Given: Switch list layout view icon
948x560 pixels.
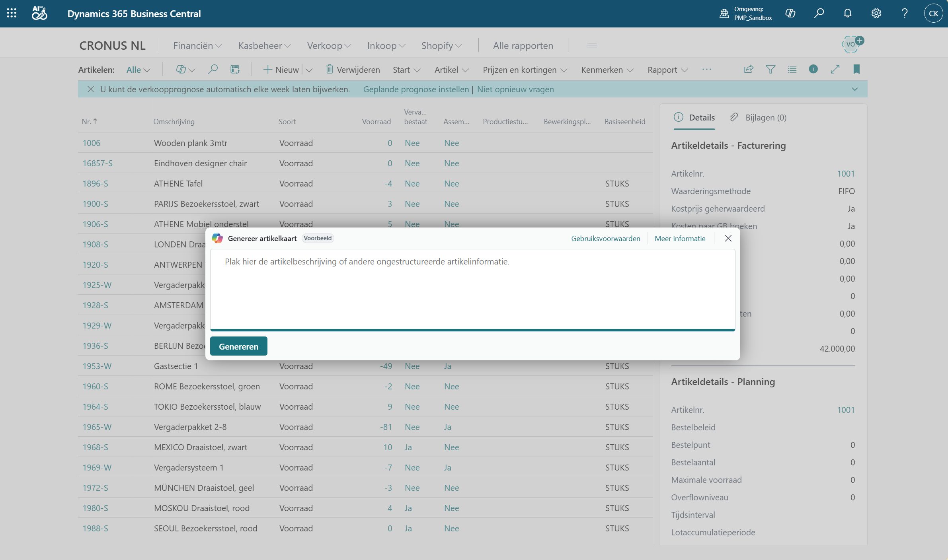Looking at the screenshot, I should pos(792,69).
